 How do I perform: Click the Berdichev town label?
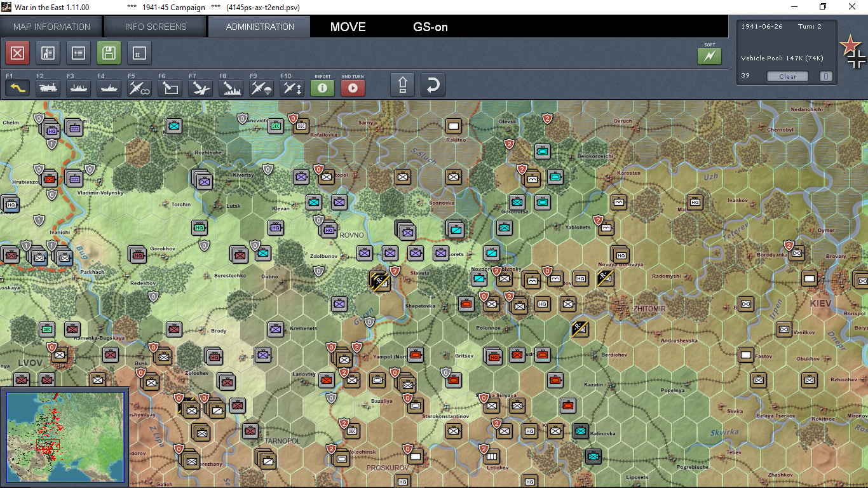pyautogui.click(x=613, y=355)
